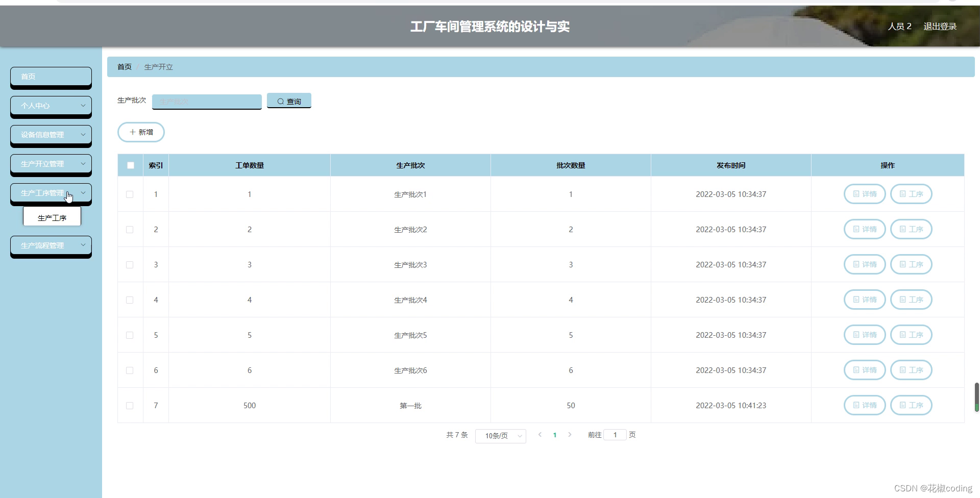Click 退出登录 to log out
This screenshot has height=498, width=980.
[940, 26]
